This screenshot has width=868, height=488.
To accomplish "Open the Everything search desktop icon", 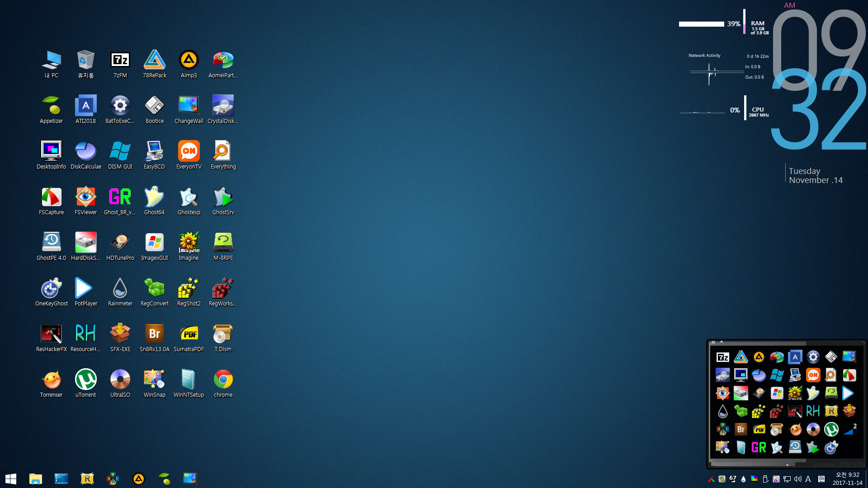I will click(x=223, y=155).
